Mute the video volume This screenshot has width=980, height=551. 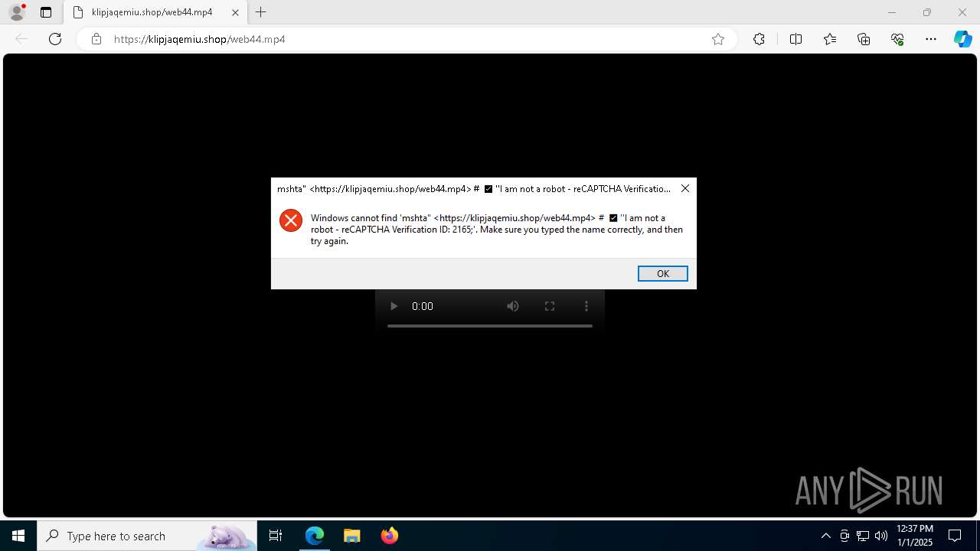tap(513, 306)
